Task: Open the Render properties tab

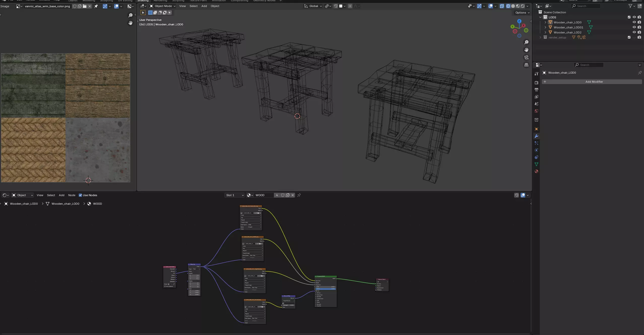Action: pyautogui.click(x=536, y=82)
